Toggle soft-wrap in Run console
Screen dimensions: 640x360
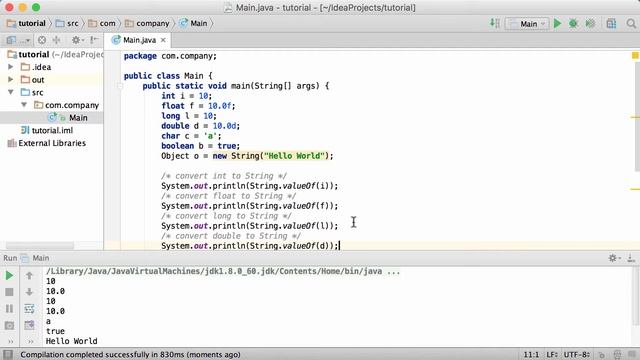coord(29,309)
